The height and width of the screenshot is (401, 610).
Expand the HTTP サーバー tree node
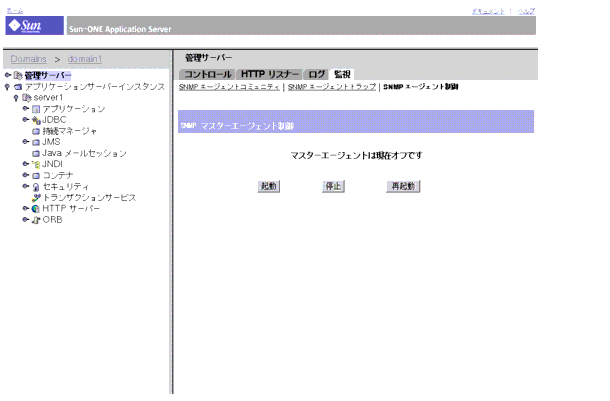(26, 208)
